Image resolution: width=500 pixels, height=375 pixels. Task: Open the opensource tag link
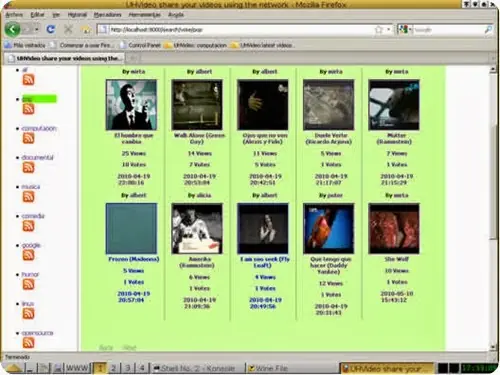point(37,333)
